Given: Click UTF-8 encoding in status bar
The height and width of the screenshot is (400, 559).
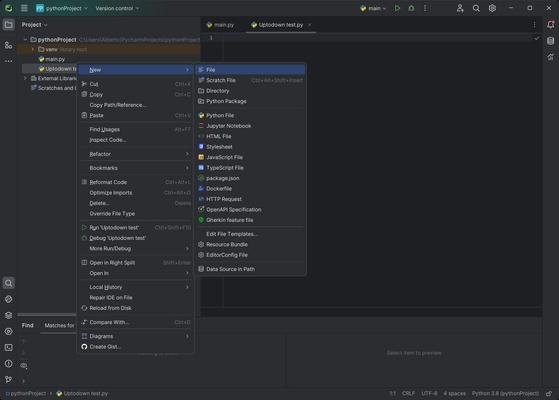Looking at the screenshot, I should click(x=429, y=393).
